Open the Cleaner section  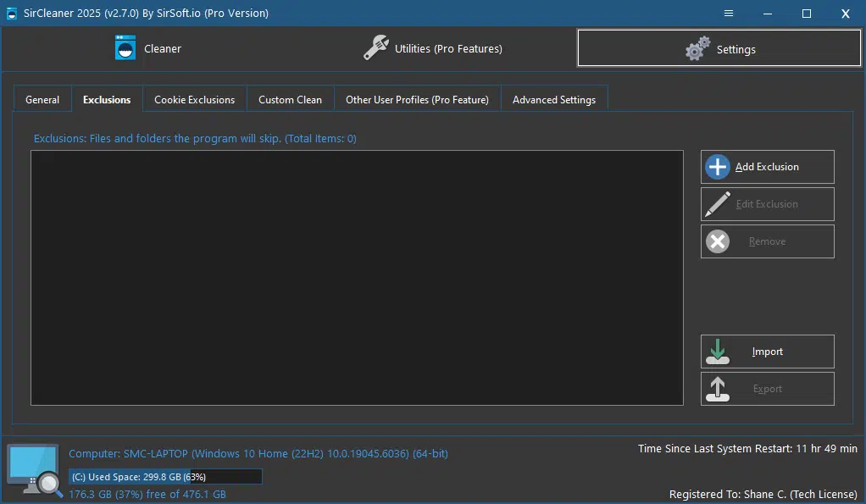tap(147, 48)
